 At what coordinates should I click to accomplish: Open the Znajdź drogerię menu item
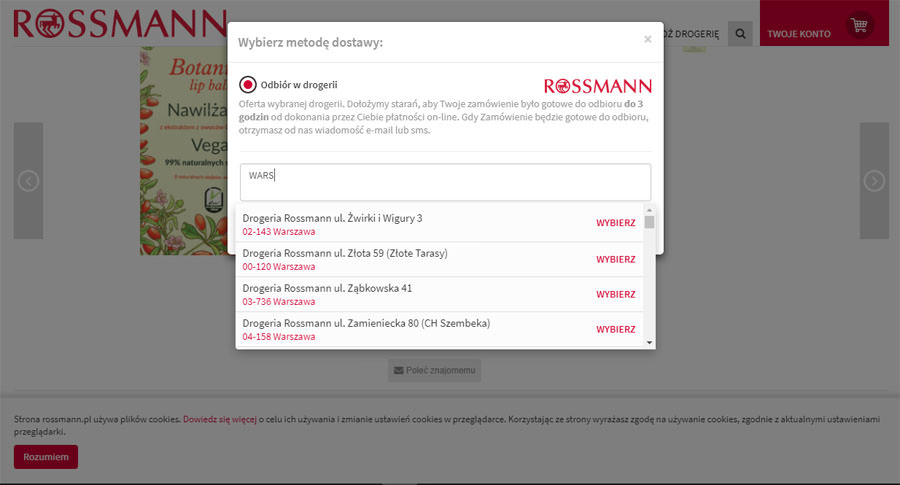691,34
